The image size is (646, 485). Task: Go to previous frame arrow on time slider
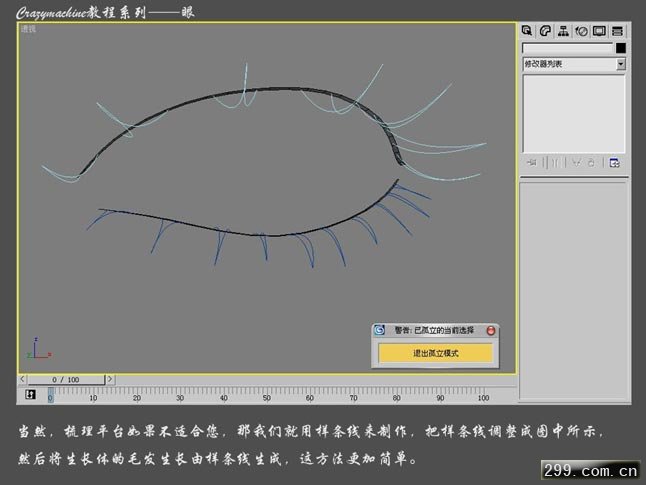pyautogui.click(x=22, y=379)
